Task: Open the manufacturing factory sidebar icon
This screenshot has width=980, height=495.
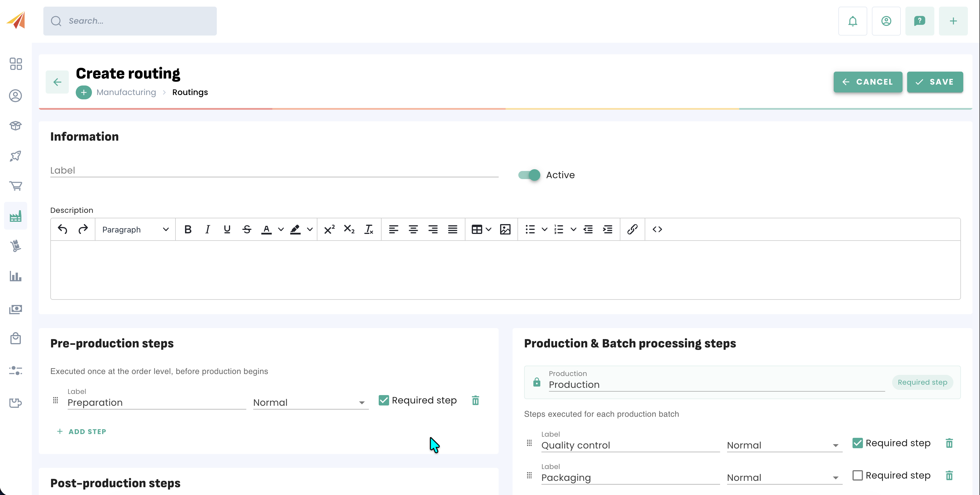Action: click(16, 216)
